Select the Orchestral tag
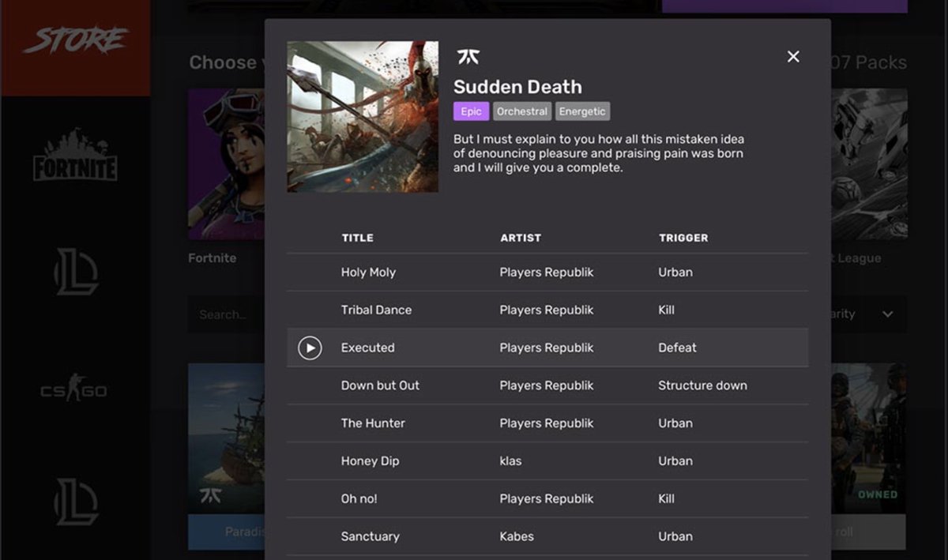Viewport: 948px width, 560px height. click(x=522, y=111)
